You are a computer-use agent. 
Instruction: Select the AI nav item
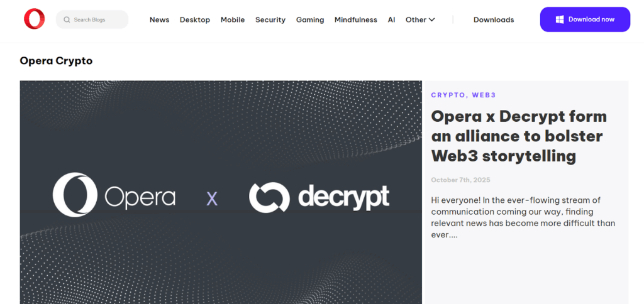(x=392, y=19)
